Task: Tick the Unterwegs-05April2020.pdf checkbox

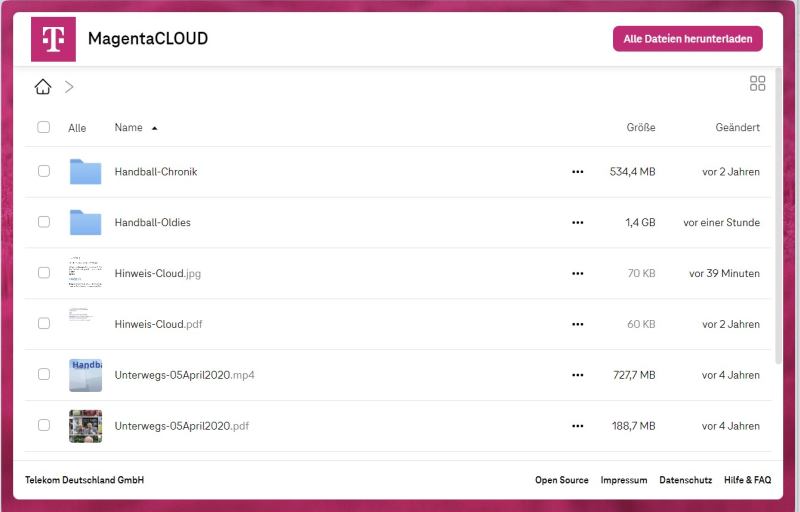Action: (x=44, y=425)
